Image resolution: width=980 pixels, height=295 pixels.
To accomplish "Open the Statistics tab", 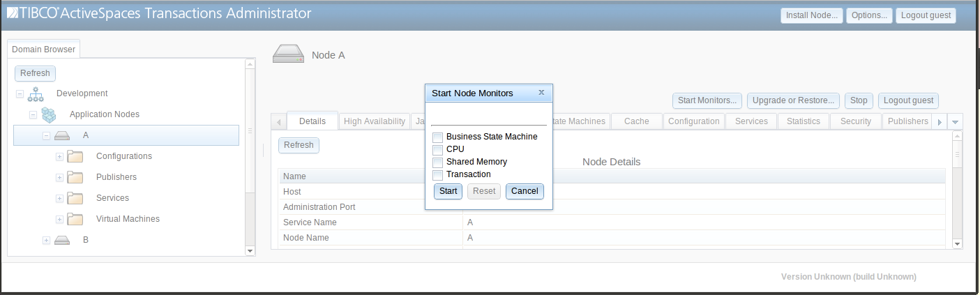I will [804, 121].
